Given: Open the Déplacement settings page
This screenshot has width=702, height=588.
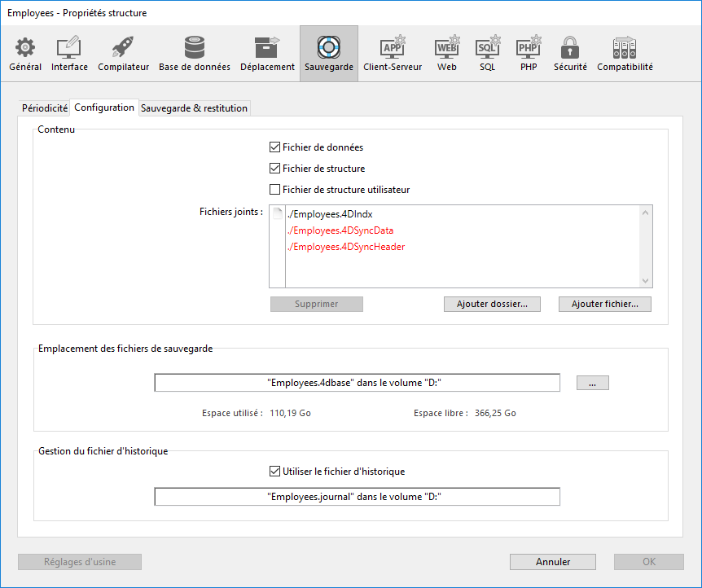Looking at the screenshot, I should tap(267, 54).
